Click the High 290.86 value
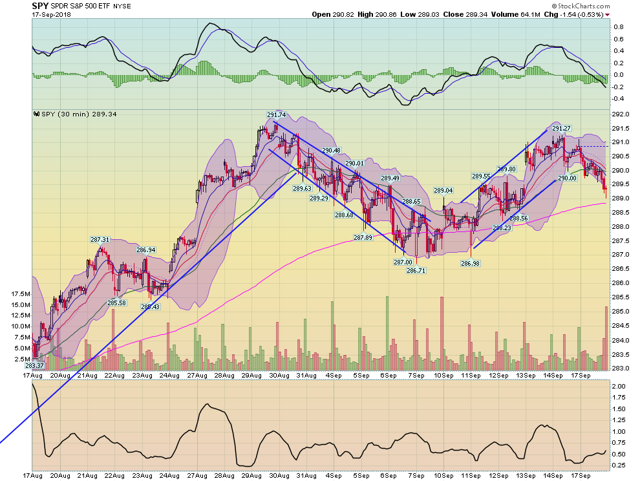The image size is (640, 481). (x=376, y=14)
